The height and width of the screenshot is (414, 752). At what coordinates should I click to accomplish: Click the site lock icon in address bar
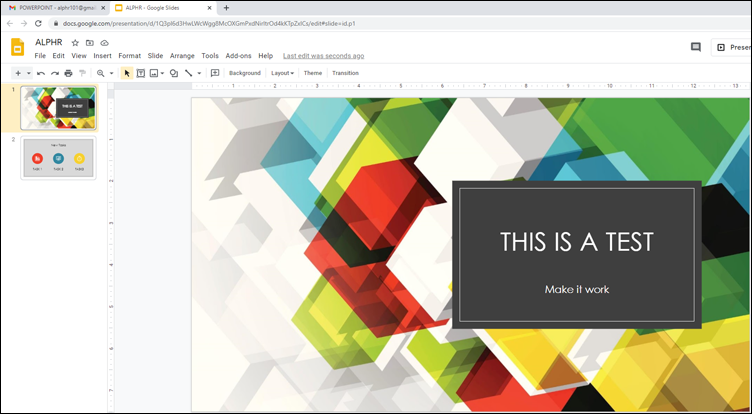(x=56, y=24)
